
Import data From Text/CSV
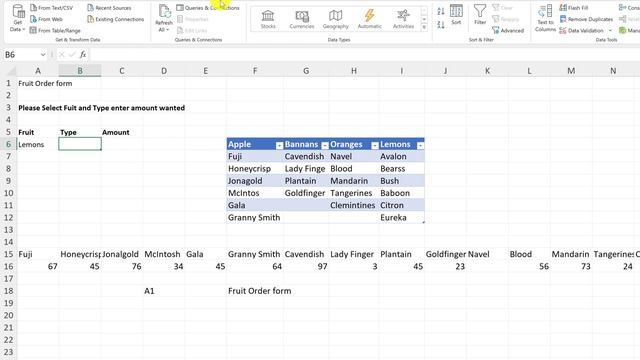[x=51, y=8]
